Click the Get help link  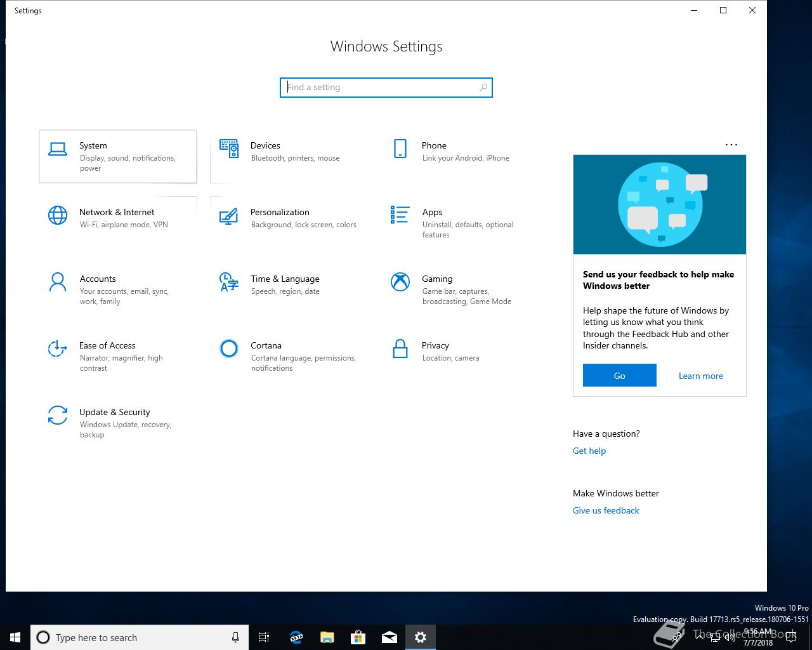[589, 451]
